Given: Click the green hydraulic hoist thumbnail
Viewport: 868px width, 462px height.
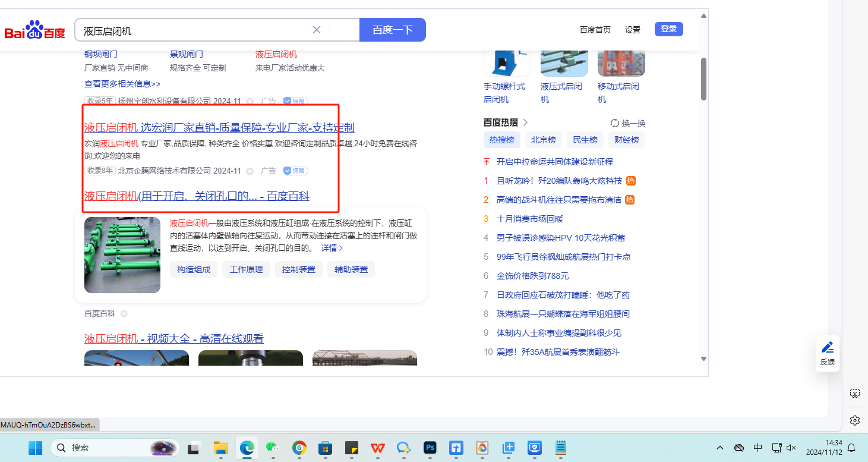Looking at the screenshot, I should (x=122, y=255).
